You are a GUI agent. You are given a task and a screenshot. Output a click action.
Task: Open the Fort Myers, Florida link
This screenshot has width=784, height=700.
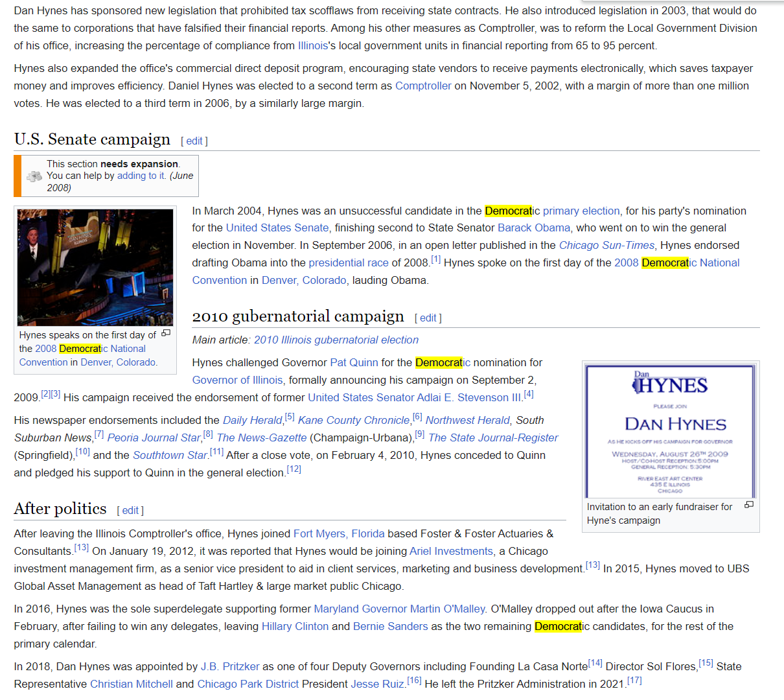[x=339, y=533]
